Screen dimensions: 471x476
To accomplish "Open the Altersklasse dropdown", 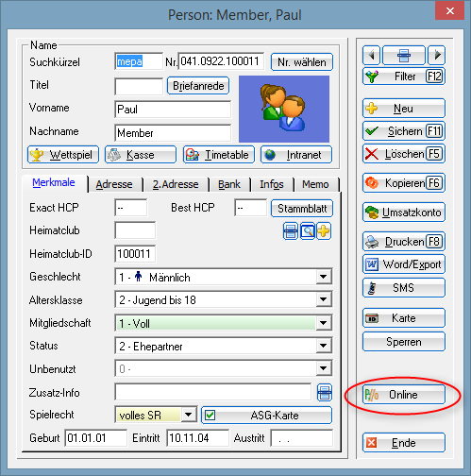I will pyautogui.click(x=324, y=299).
